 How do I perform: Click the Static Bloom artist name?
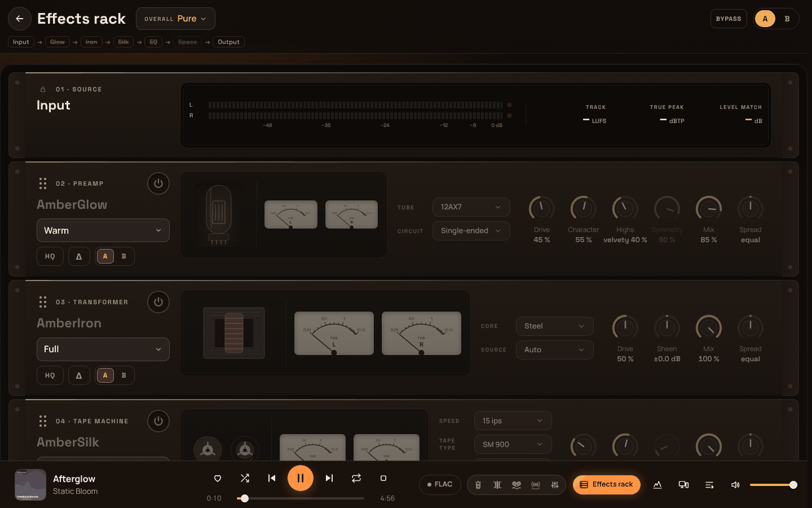pyautogui.click(x=76, y=491)
